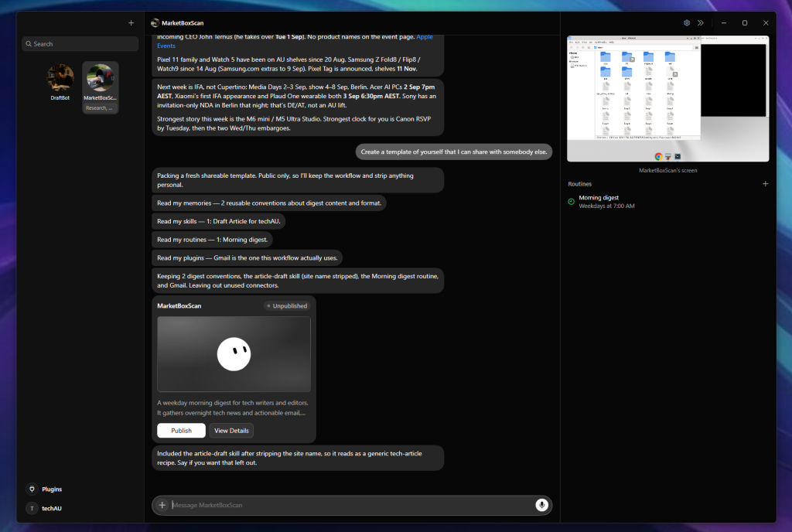Click Chrome icon in the screen preview dock
This screenshot has height=532, width=792.
point(658,156)
